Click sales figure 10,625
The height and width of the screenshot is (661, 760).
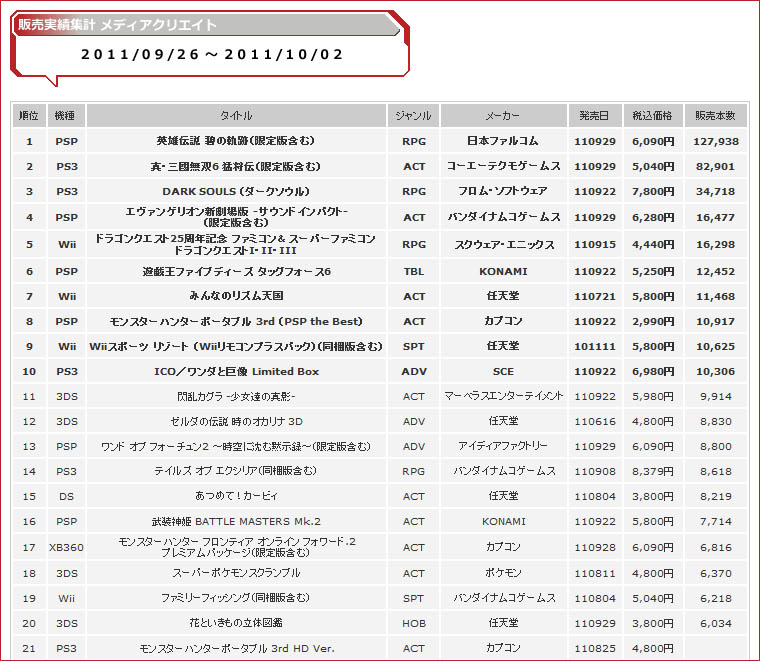[x=715, y=347]
